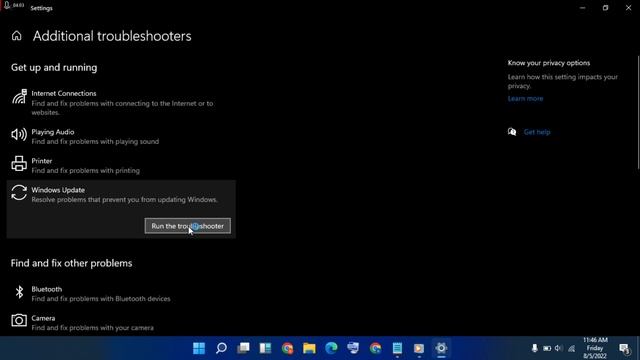640x360 pixels.
Task: Select the Camera troubleshooter icon
Action: click(19, 320)
